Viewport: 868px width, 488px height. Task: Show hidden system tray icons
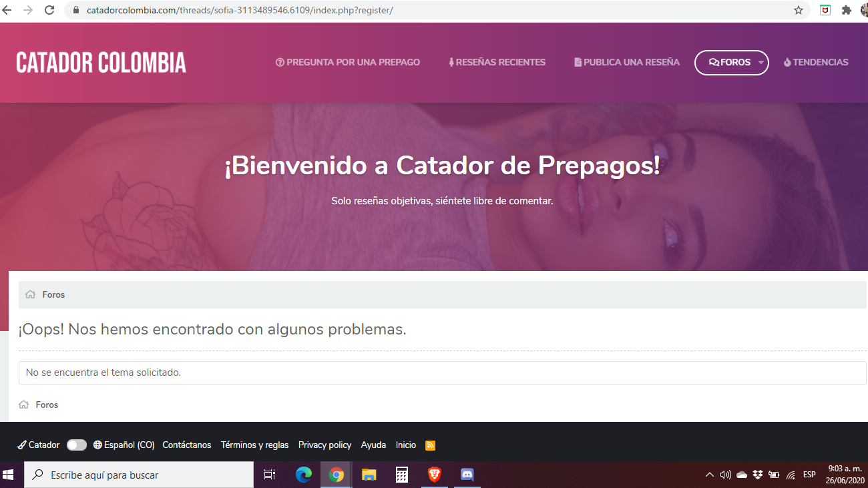(710, 475)
